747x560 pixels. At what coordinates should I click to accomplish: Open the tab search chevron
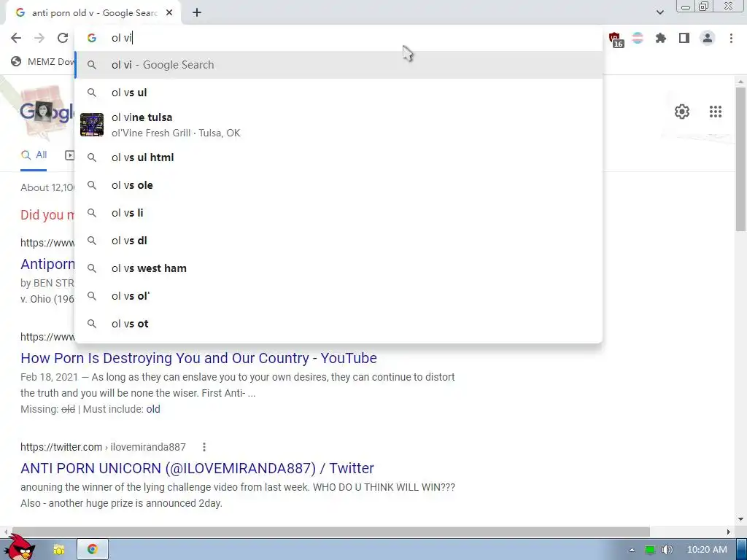click(659, 12)
